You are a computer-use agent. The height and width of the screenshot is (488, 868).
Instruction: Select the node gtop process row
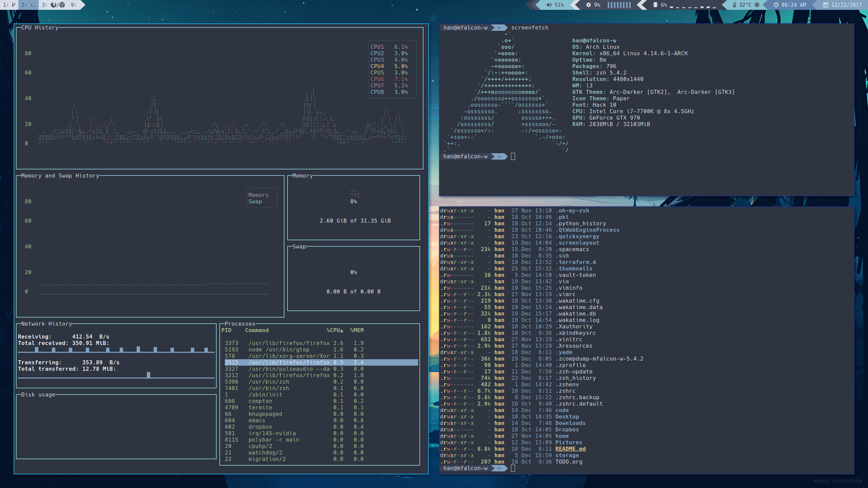279,349
